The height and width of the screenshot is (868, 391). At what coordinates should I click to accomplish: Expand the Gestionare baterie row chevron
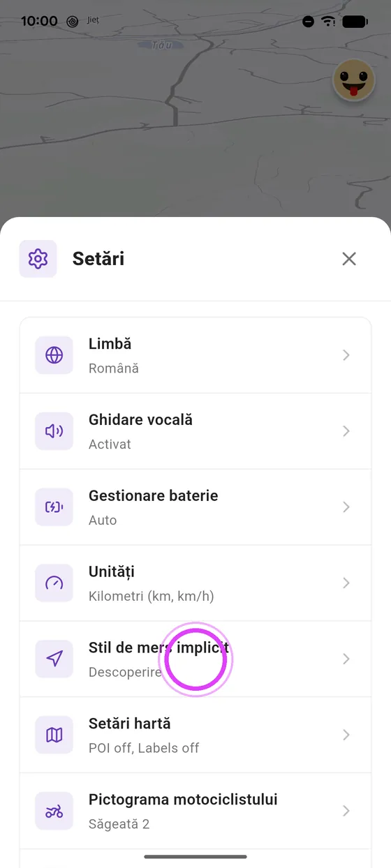tap(346, 507)
